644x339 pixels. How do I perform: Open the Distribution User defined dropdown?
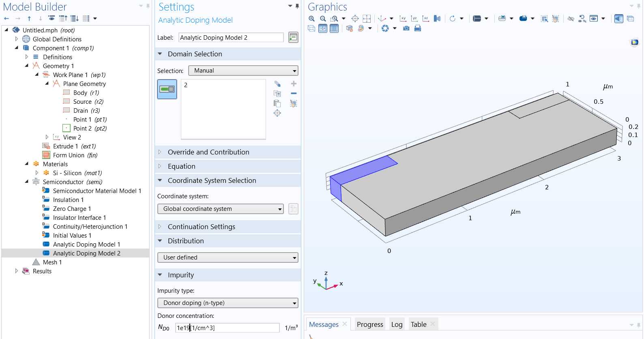228,257
